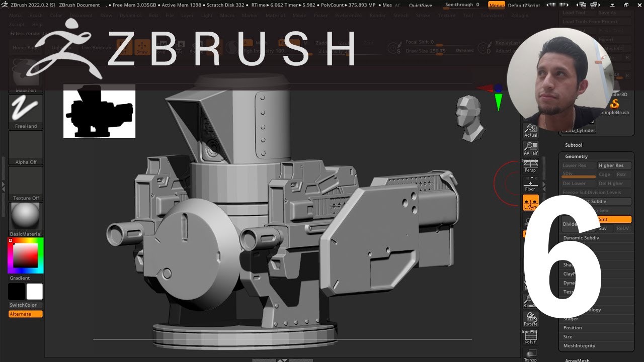The width and height of the screenshot is (644, 362).
Task: Click the black gun silhouette reference thumbnail
Action: [99, 112]
